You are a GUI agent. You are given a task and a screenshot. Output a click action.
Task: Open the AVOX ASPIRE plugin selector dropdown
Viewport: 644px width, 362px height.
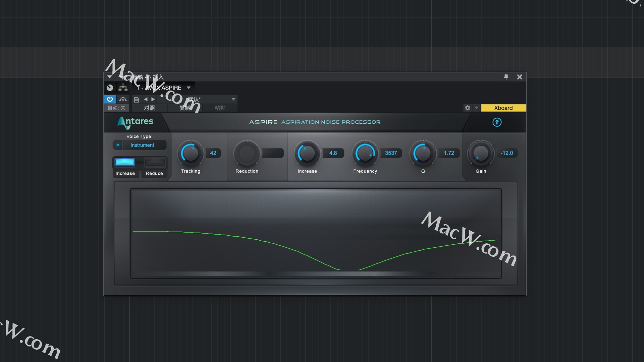click(x=189, y=88)
